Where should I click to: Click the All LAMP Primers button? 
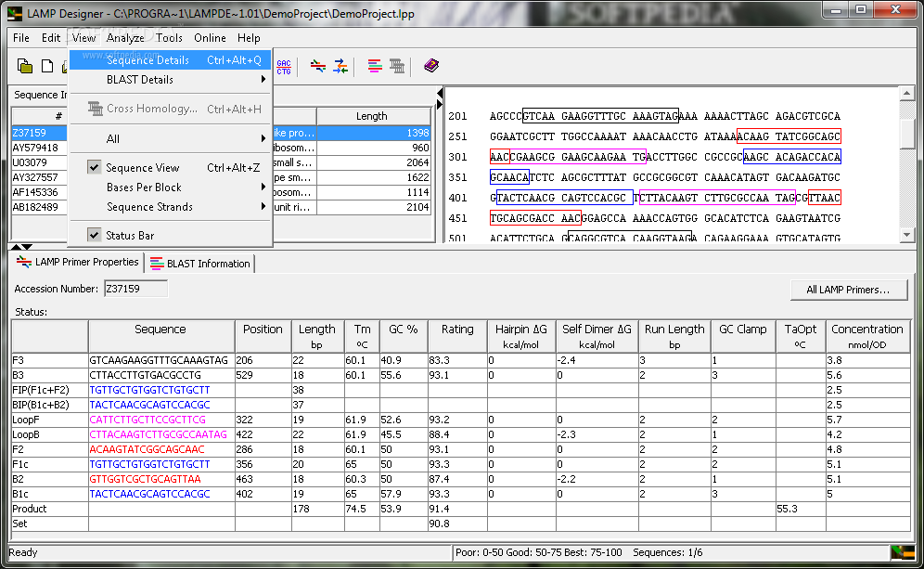click(849, 290)
